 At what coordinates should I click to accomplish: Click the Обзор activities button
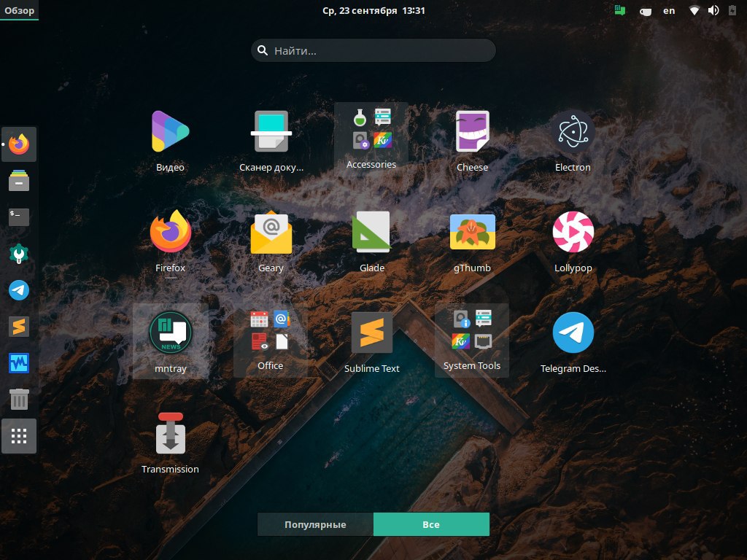tap(20, 10)
